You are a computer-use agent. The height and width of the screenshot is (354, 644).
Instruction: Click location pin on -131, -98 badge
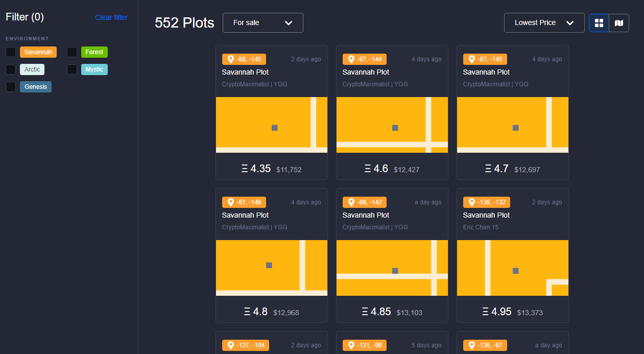tap(351, 345)
